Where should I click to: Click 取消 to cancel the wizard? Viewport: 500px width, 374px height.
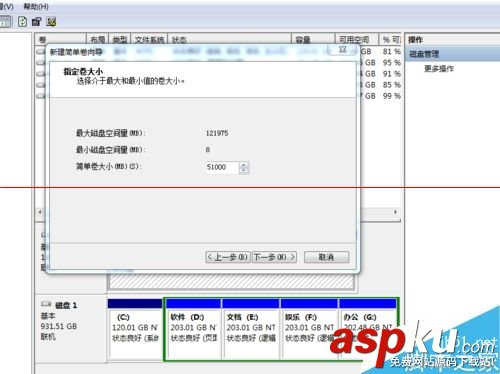coord(326,257)
